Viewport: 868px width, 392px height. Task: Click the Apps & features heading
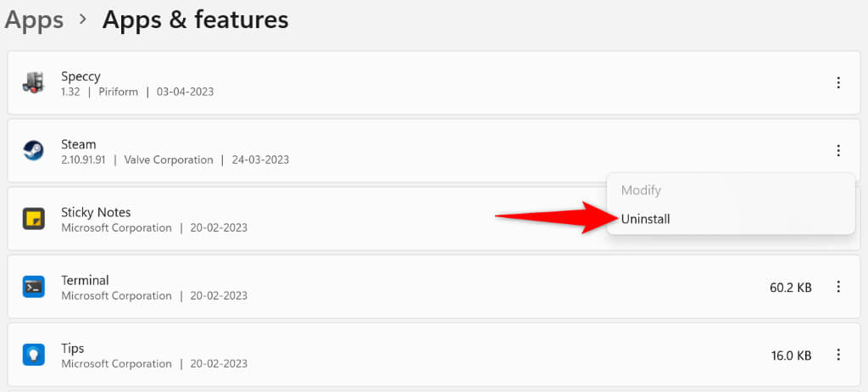pos(195,20)
